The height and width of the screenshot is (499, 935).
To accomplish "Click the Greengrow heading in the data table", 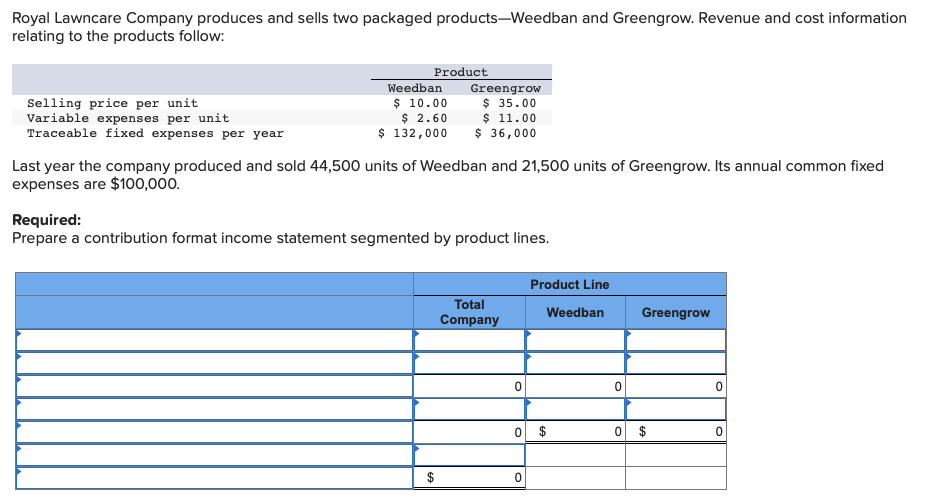I will pyautogui.click(x=505, y=88).
